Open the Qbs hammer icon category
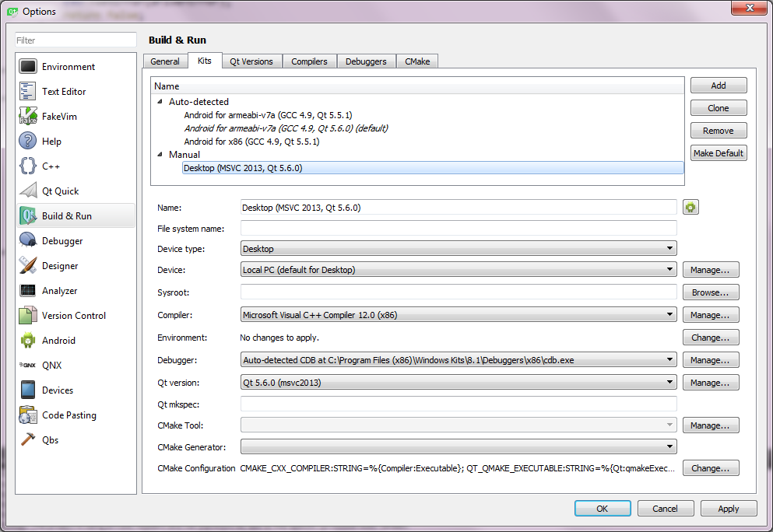Image resolution: width=773 pixels, height=532 pixels. [28, 440]
